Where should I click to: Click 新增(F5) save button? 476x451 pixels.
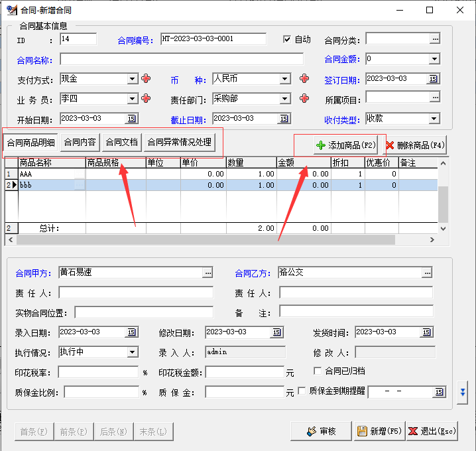click(x=379, y=431)
